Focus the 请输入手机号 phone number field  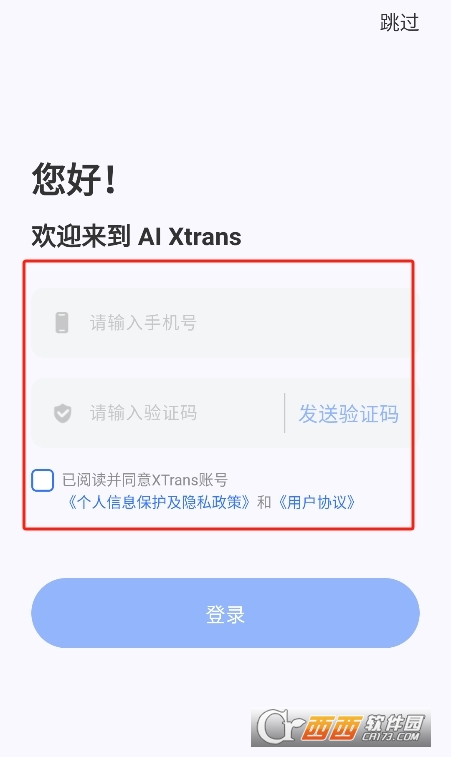(x=223, y=323)
